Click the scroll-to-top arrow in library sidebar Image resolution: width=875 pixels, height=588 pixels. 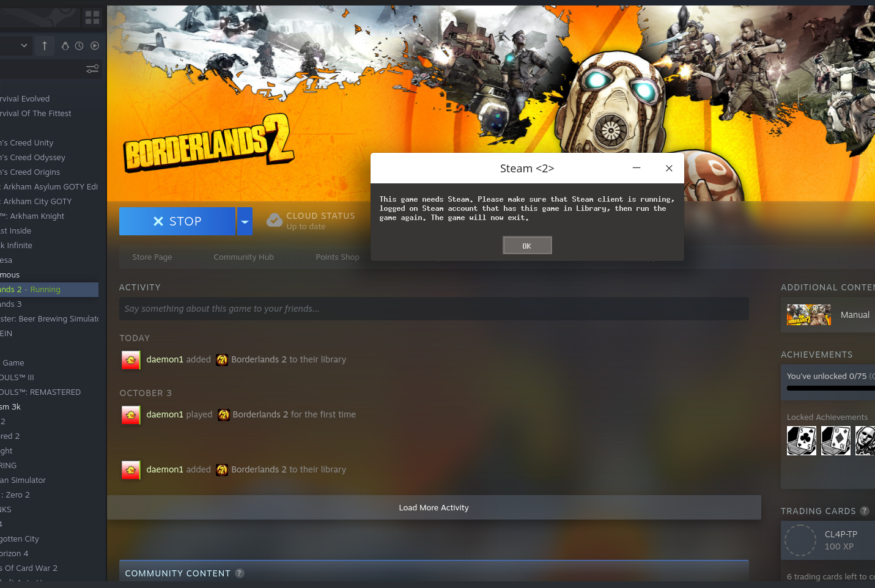[45, 46]
